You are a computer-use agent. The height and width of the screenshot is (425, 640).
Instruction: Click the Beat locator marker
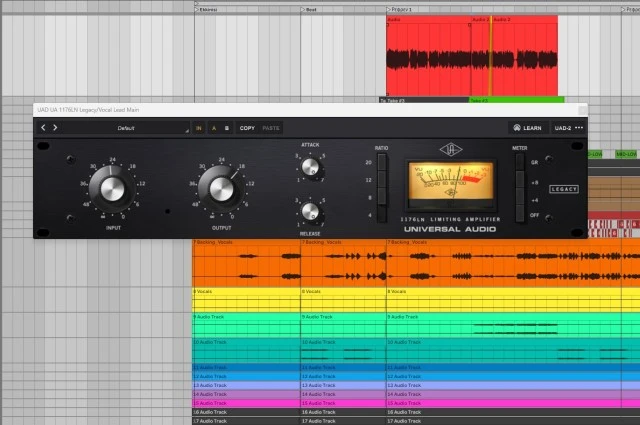coord(309,9)
